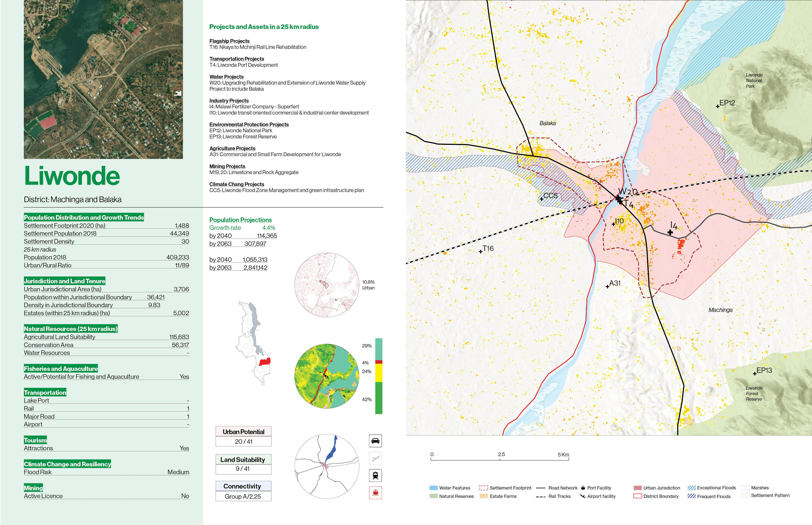The height and width of the screenshot is (525, 812).
Task: Open the Transportation section heading
Action: point(45,392)
